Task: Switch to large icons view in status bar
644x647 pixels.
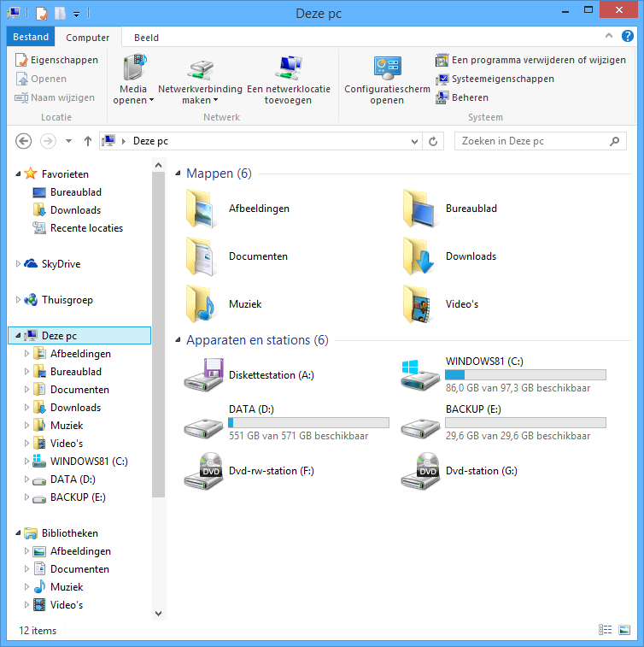Action: click(x=626, y=631)
